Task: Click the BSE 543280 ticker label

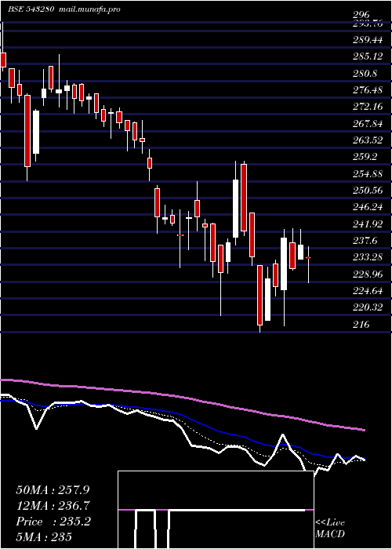Action: pos(31,9)
